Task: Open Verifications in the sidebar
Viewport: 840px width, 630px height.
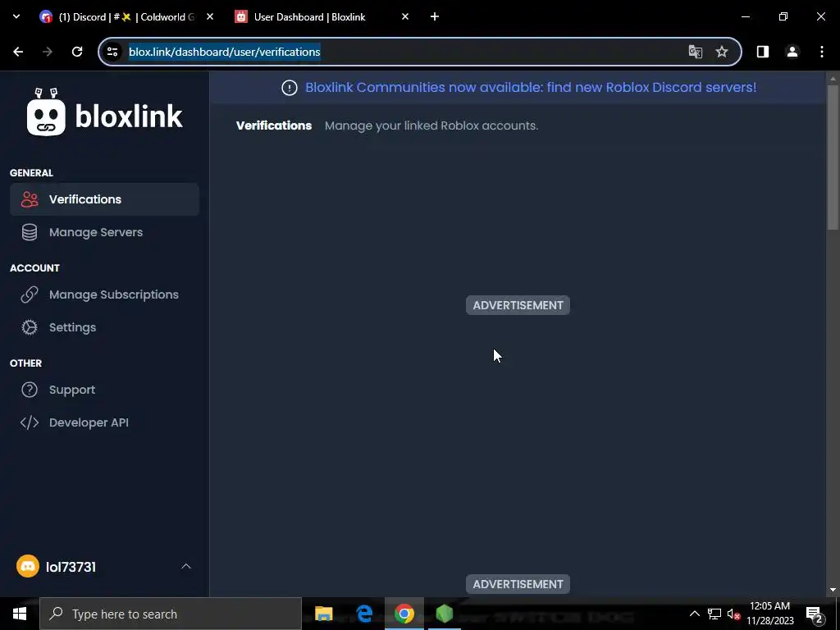Action: 104,199
